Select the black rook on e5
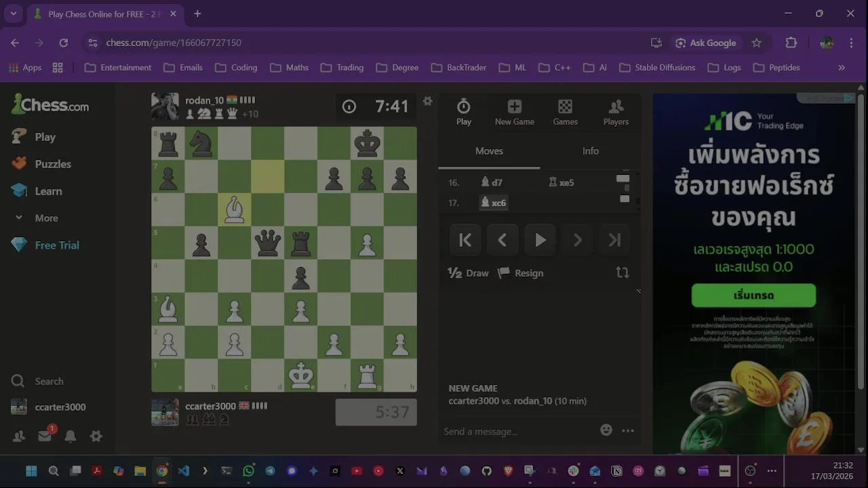Image resolution: width=868 pixels, height=488 pixels. pos(300,243)
